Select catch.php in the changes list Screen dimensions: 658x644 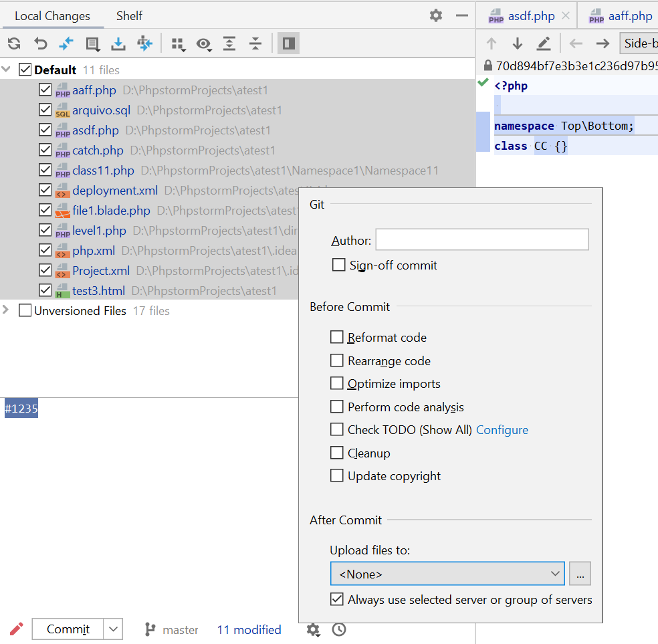pos(98,150)
